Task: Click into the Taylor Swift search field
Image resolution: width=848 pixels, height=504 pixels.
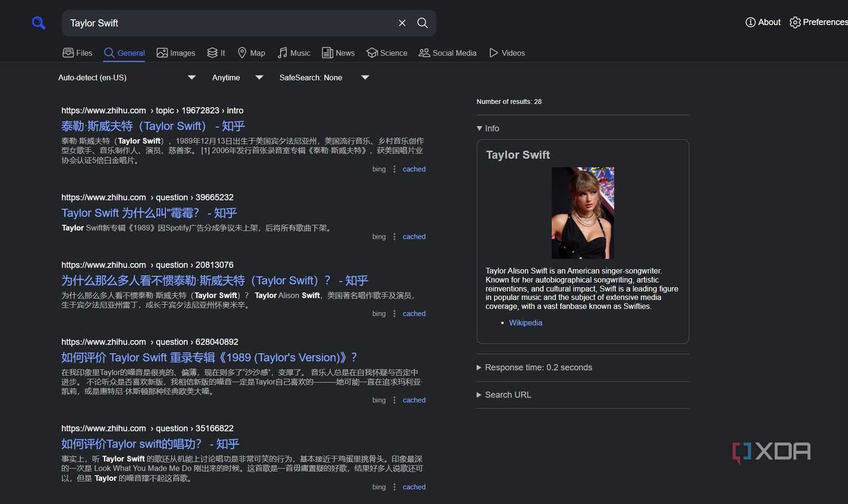Action: pos(230,23)
